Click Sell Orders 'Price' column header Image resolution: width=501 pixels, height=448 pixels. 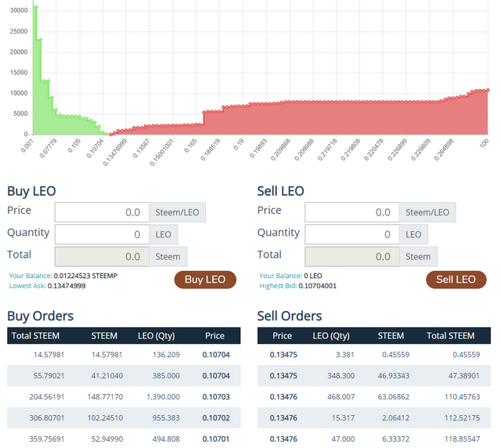coord(282,336)
